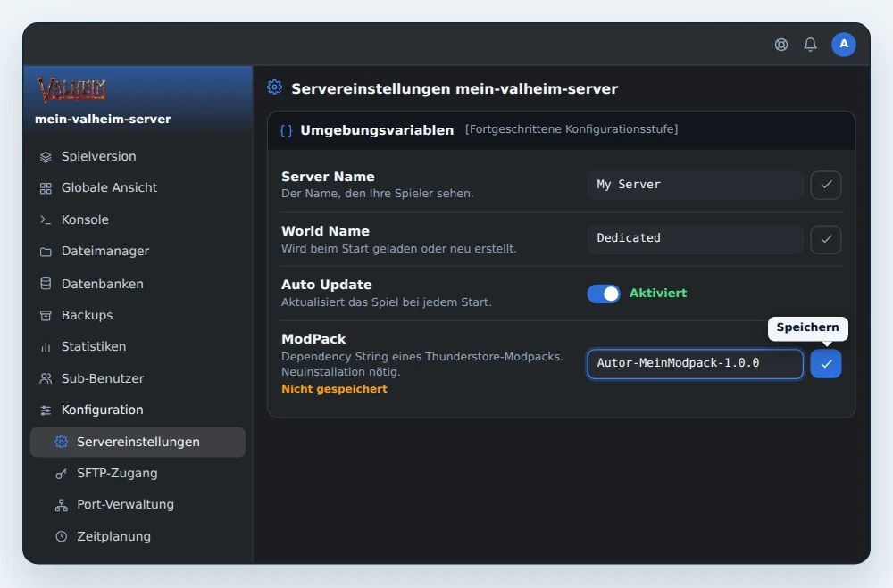
Task: Open Port-Verwaltung submenu entry
Action: (x=138, y=504)
